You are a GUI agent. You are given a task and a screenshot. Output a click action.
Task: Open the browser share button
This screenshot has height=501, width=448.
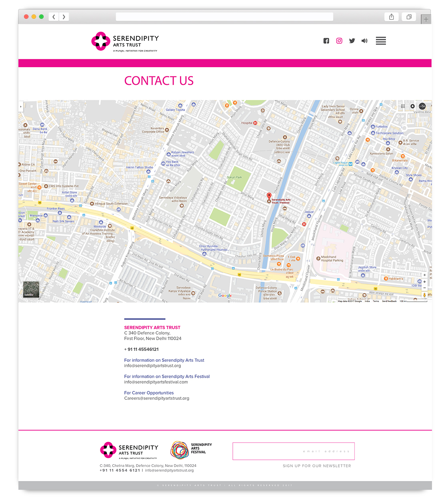(x=392, y=17)
